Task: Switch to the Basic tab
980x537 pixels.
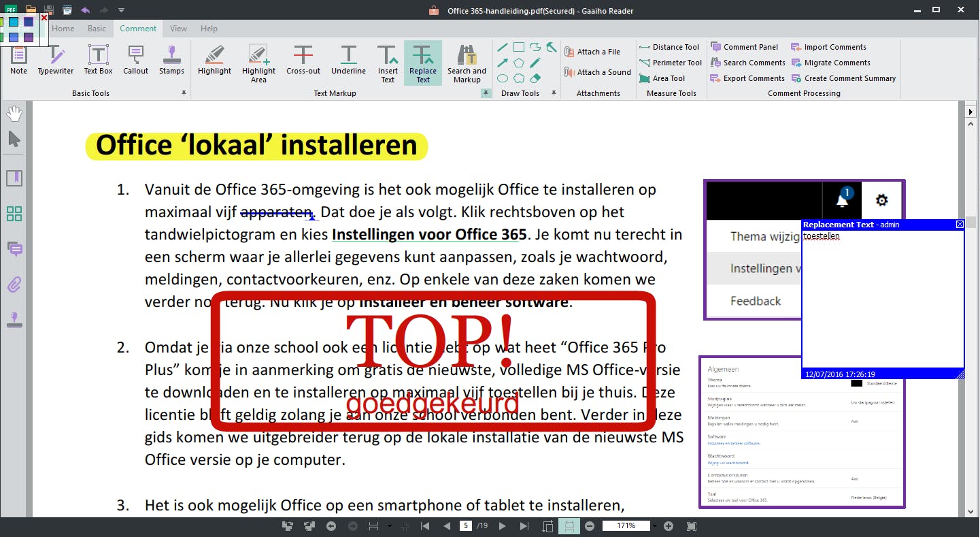Action: [x=97, y=29]
